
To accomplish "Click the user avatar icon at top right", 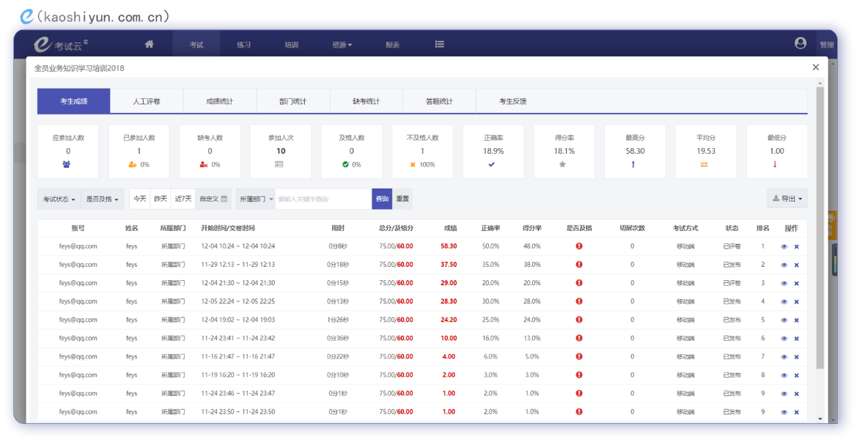I will (801, 43).
